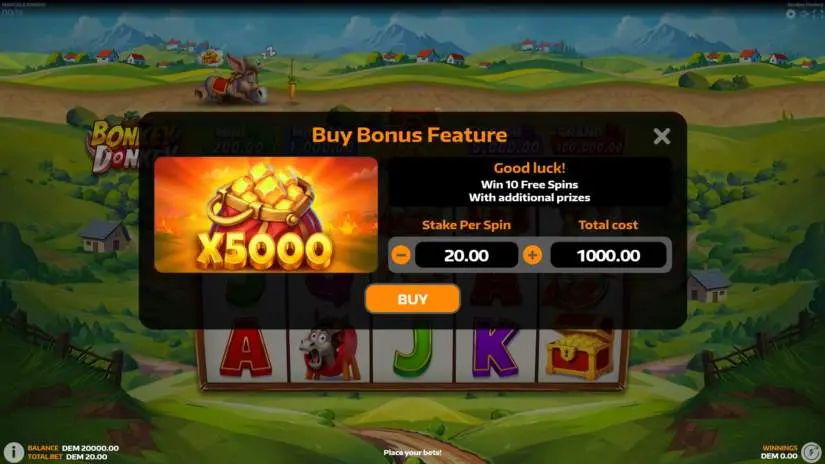This screenshot has width=825, height=464.
Task: Click the donkey reel symbol
Action: coord(329,351)
